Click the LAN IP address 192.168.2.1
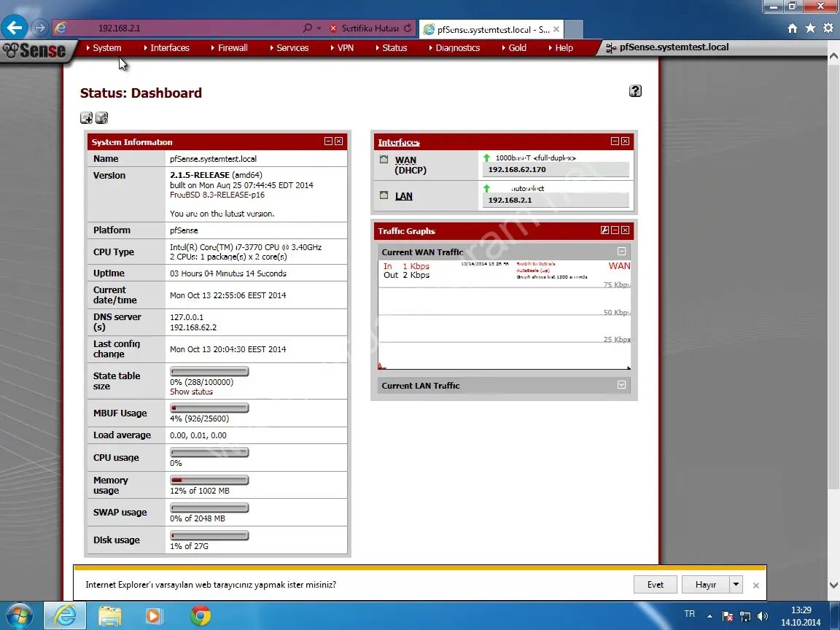The image size is (840, 630). [x=510, y=200]
